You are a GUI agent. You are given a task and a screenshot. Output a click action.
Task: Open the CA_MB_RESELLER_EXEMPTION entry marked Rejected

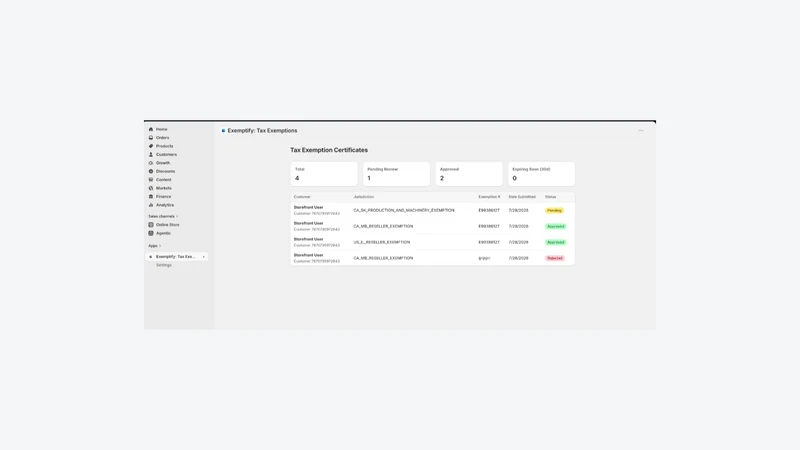383,258
